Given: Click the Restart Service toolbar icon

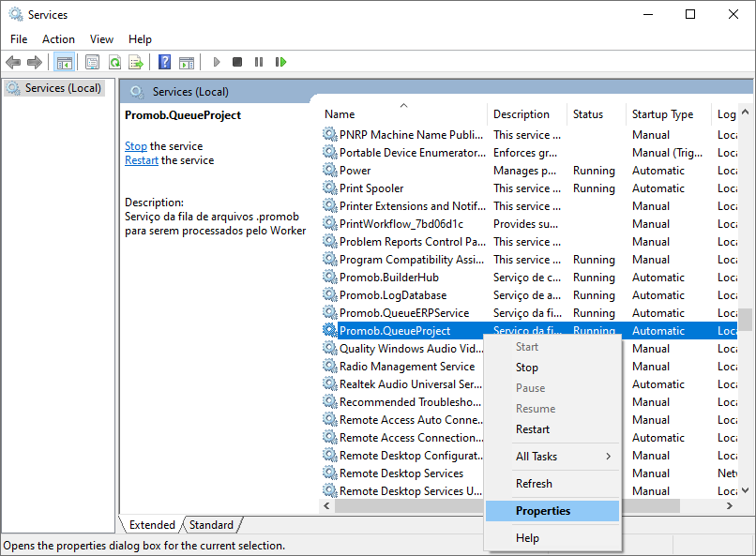Looking at the screenshot, I should 280,62.
